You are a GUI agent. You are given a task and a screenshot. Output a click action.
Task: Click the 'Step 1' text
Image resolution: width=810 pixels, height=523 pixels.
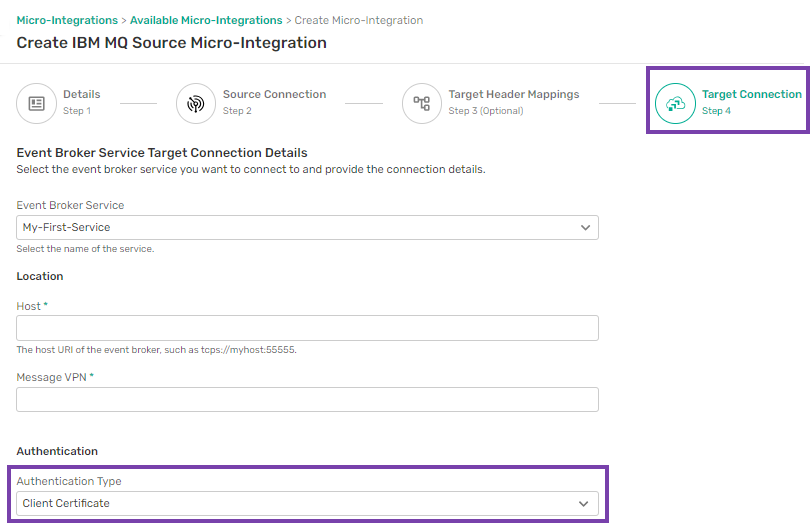pos(77,111)
